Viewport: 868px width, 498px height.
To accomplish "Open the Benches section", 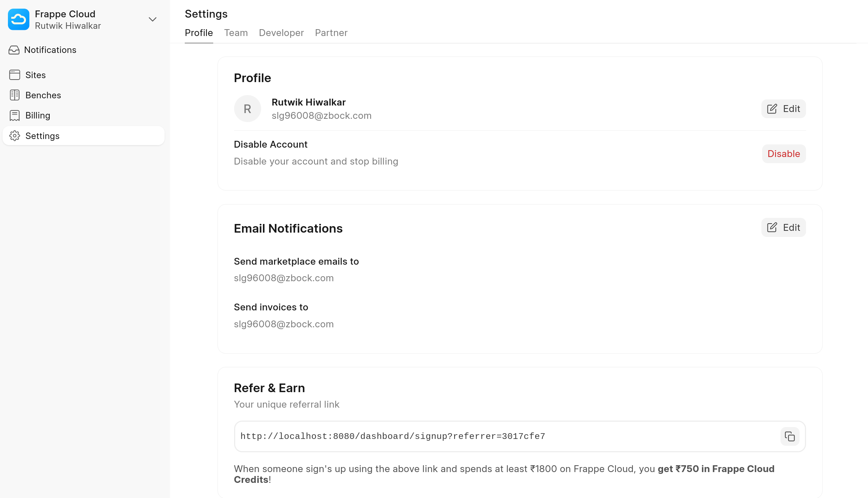I will [14, 95].
